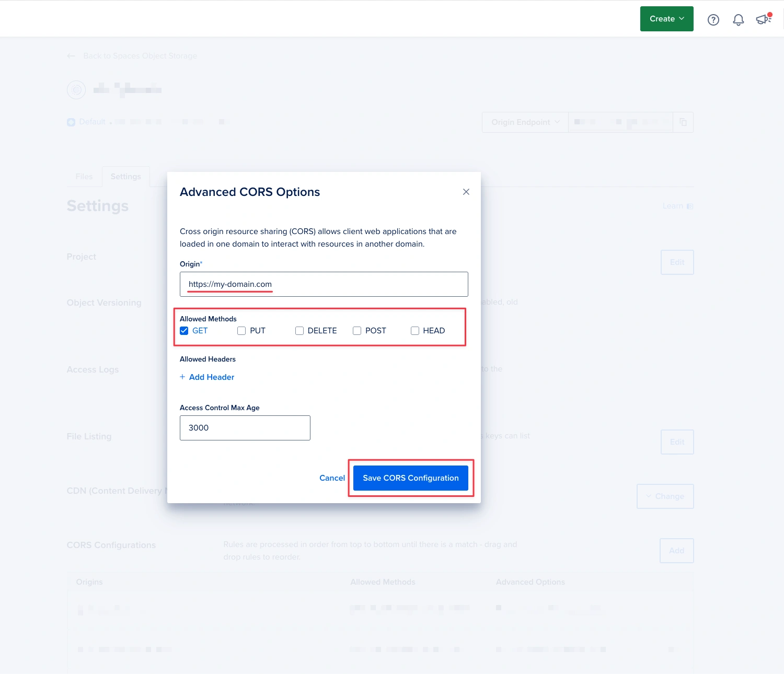Check the DELETE method checkbox

tap(299, 330)
